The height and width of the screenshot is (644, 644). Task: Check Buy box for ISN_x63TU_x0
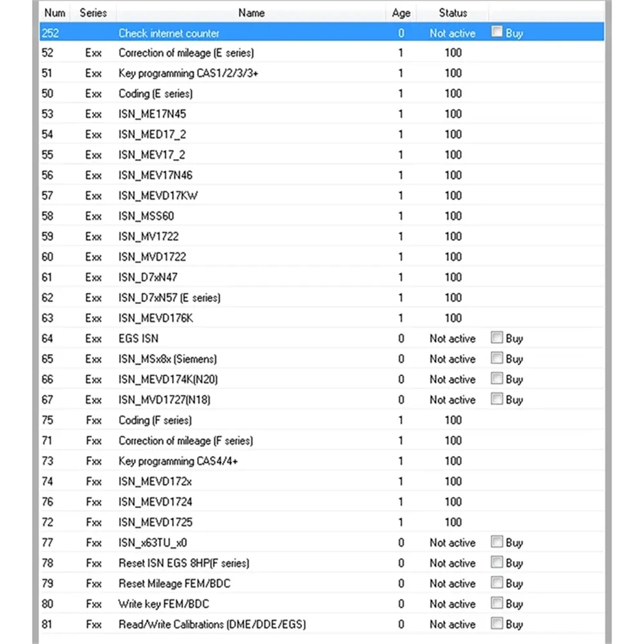(497, 542)
